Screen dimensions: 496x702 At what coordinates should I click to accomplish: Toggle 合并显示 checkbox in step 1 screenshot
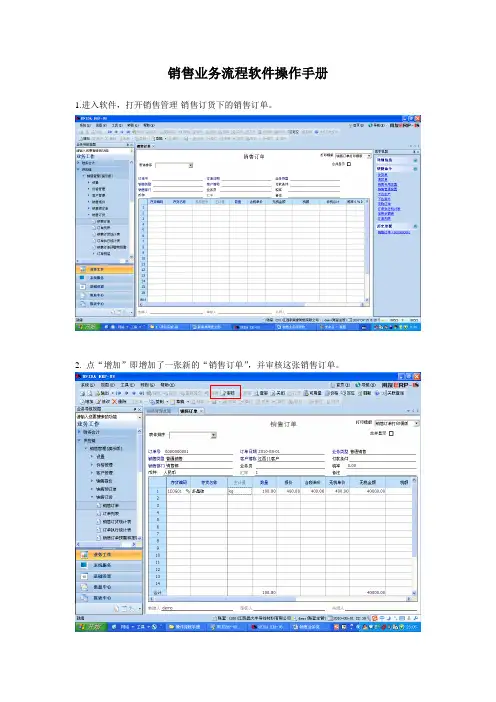coord(349,164)
